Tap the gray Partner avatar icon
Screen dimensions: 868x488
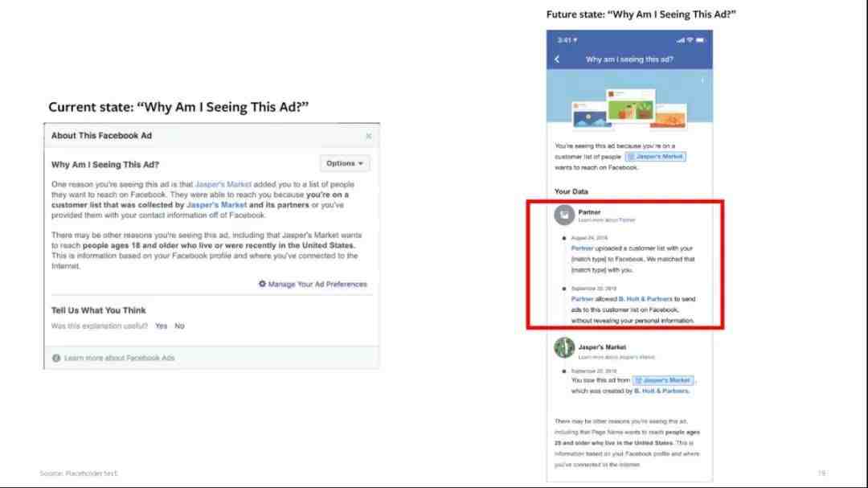pyautogui.click(x=564, y=215)
